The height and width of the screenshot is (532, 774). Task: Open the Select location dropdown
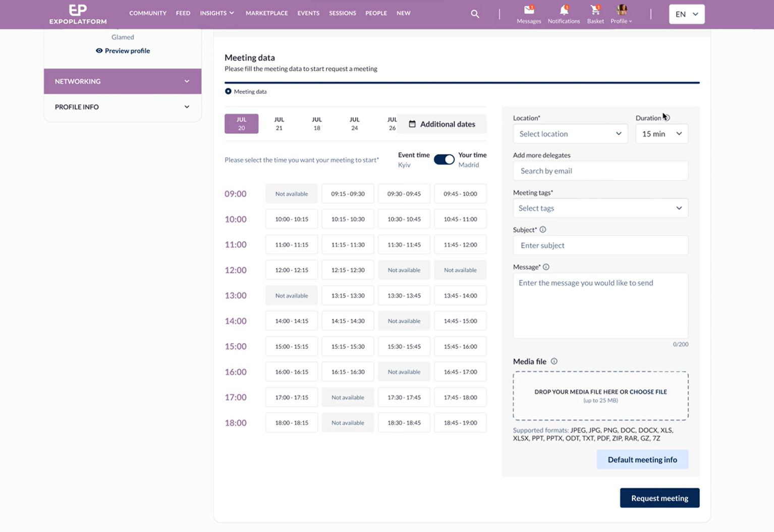[570, 134]
